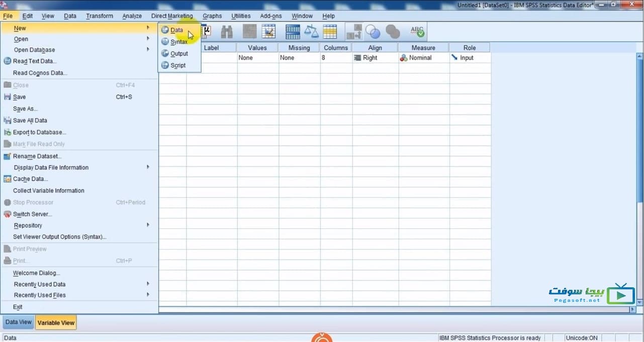The height and width of the screenshot is (342, 644).
Task: Expand the Repository submenu
Action: coord(79,225)
